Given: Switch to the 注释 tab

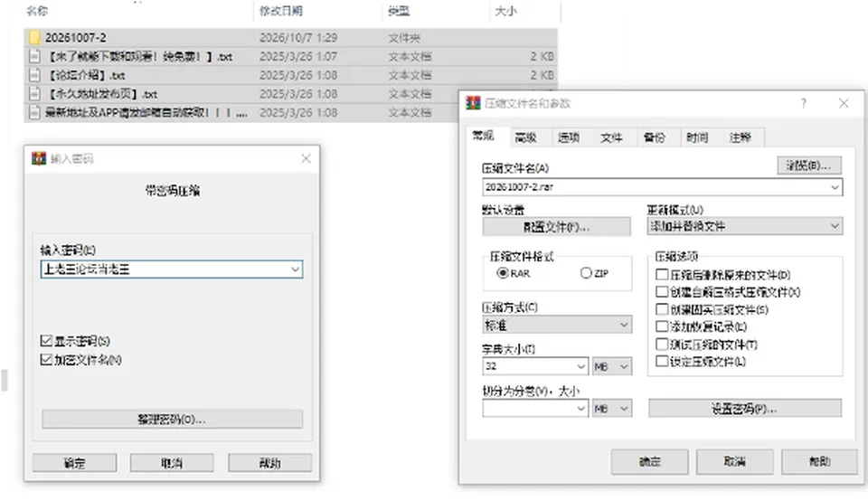Looking at the screenshot, I should (x=741, y=137).
